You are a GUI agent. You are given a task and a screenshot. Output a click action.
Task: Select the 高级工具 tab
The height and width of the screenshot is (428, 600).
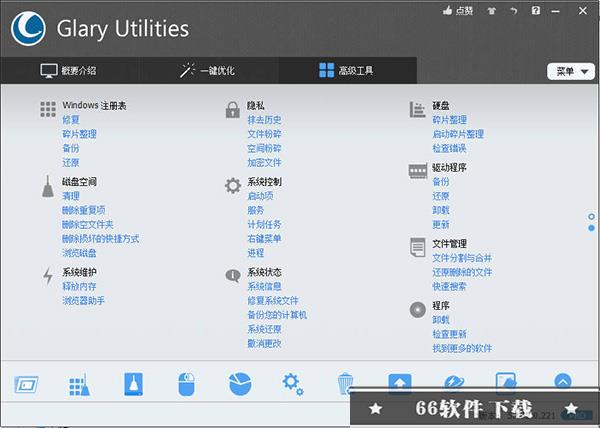click(346, 70)
